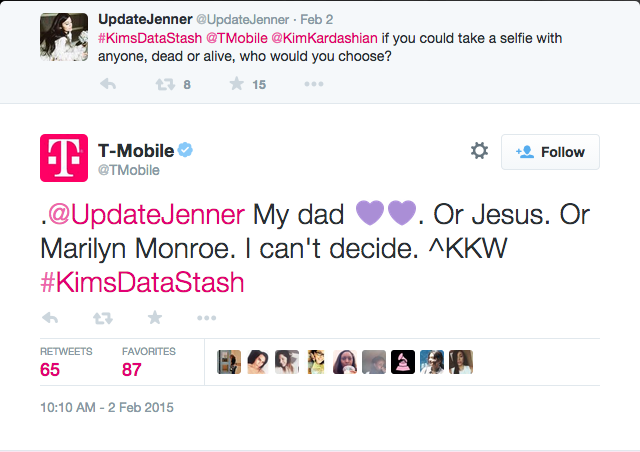Open the large #KimsDataStash hashtag
This screenshot has width=640, height=452.
click(x=142, y=282)
